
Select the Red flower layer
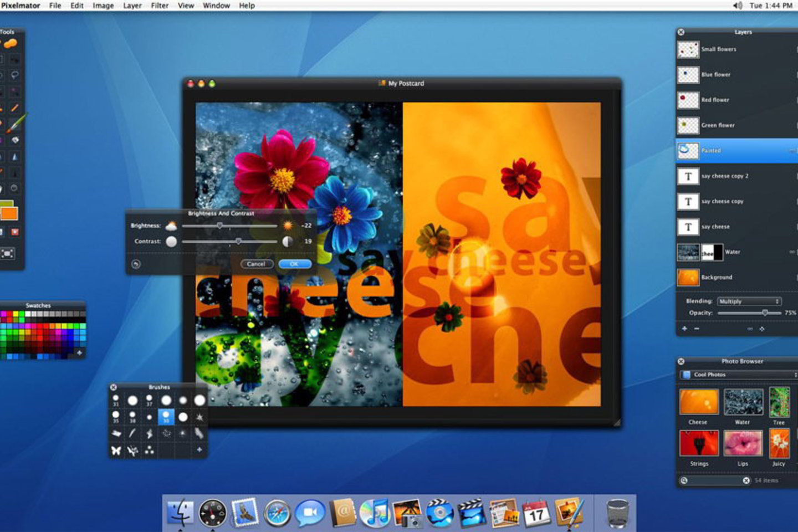pos(737,100)
